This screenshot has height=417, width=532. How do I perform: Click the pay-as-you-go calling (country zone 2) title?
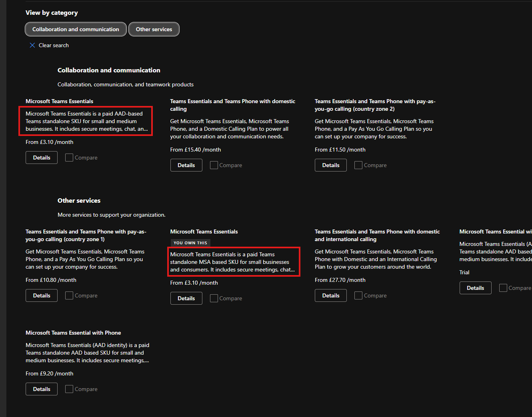click(x=375, y=105)
